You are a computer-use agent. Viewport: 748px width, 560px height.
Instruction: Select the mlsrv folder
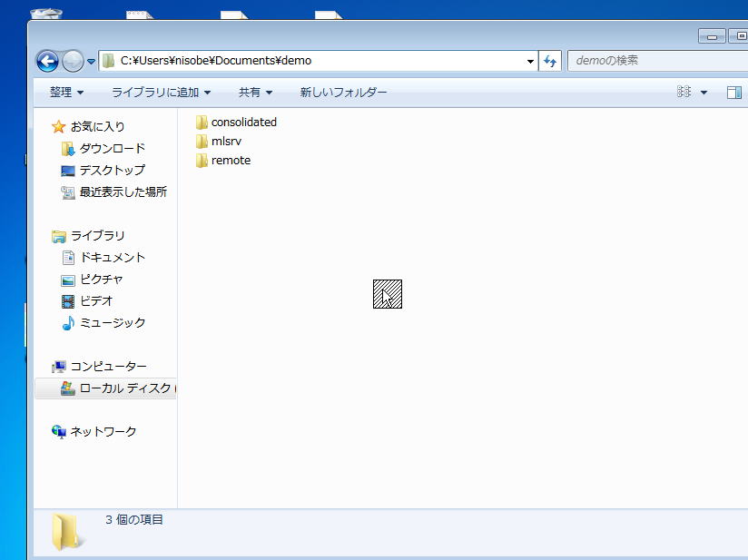pyautogui.click(x=225, y=141)
